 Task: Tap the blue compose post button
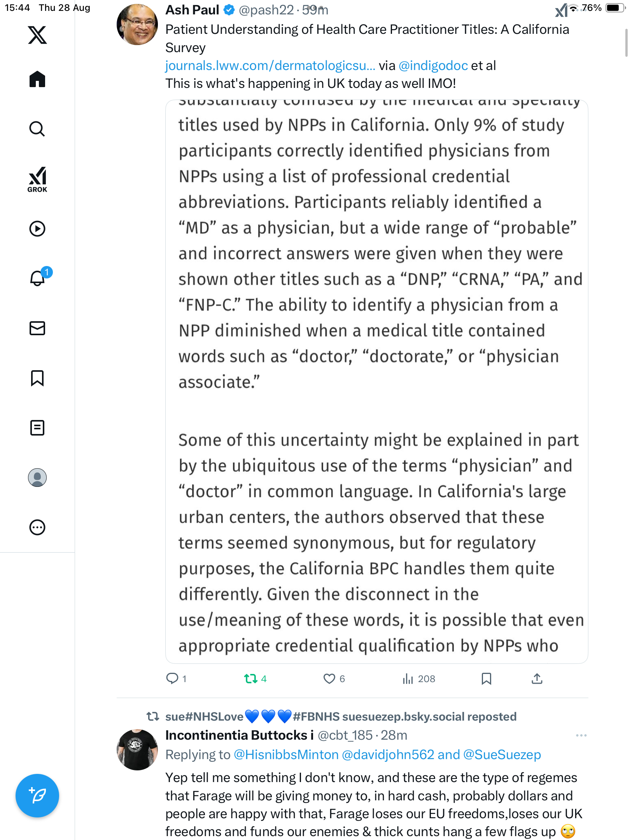click(37, 796)
